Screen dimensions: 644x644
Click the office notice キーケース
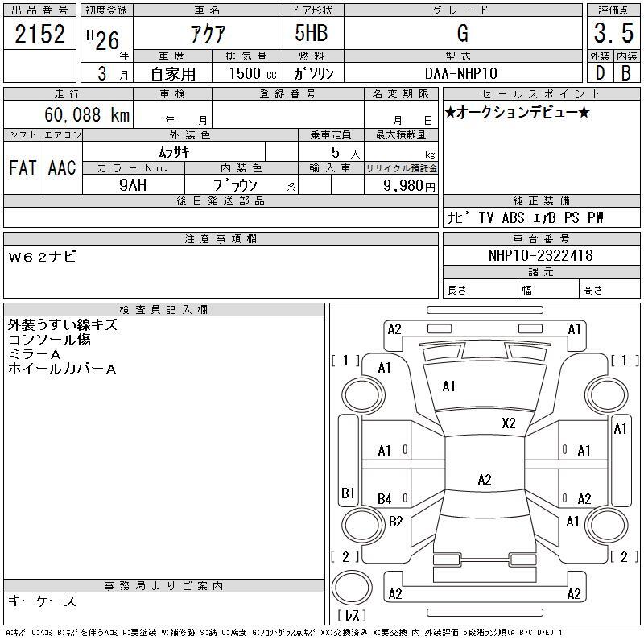42,601
